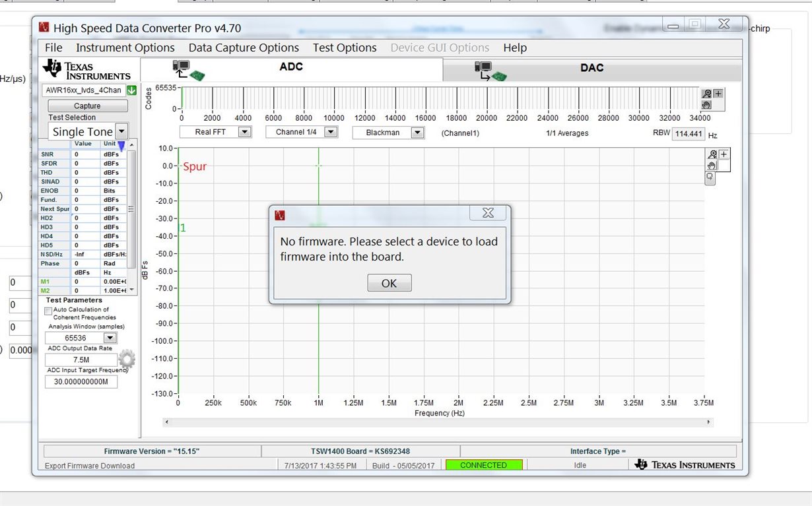Click the SINAD row in the results table

83,182
